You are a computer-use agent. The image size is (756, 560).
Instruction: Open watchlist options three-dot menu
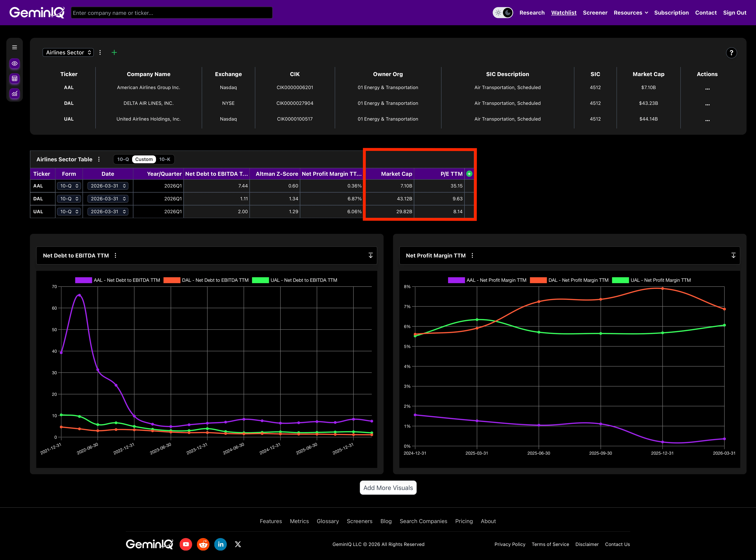coord(100,53)
